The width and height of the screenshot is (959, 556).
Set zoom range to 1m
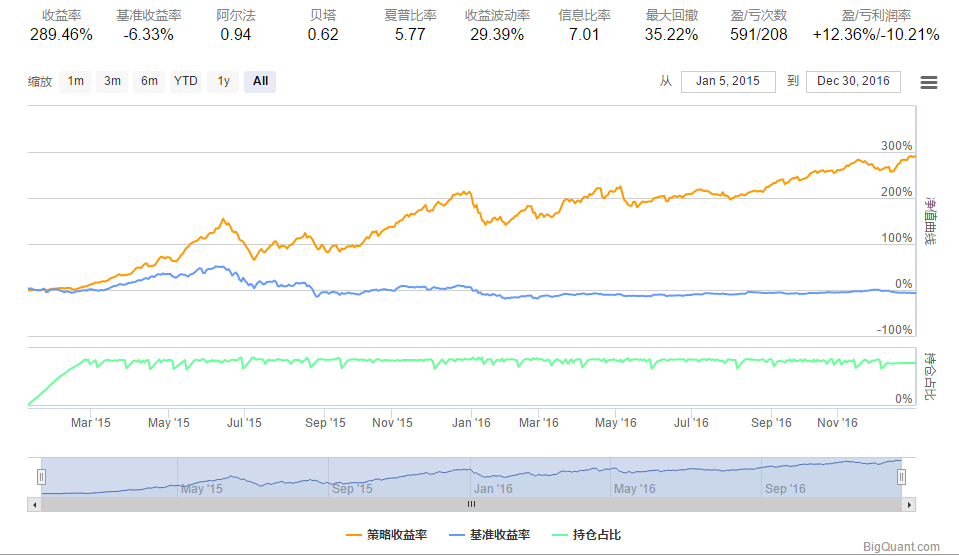(x=75, y=81)
